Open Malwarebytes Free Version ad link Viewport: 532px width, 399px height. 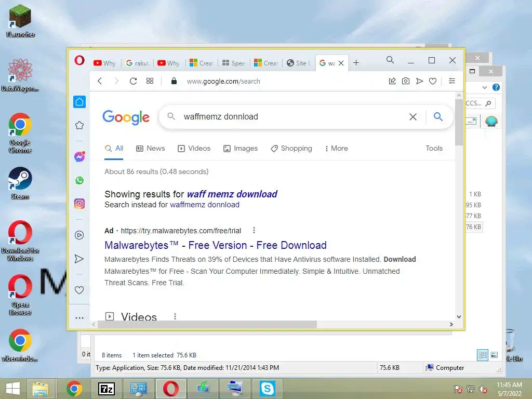(x=216, y=245)
